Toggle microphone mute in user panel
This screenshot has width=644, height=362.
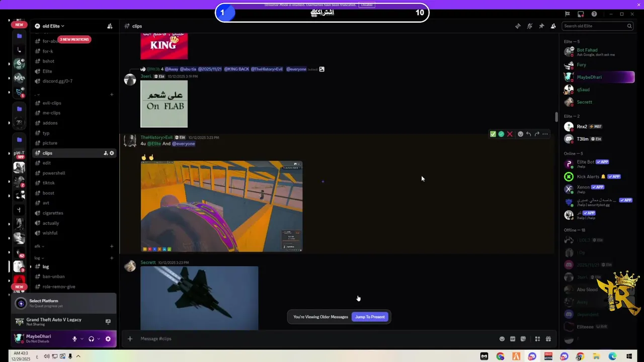(74, 339)
